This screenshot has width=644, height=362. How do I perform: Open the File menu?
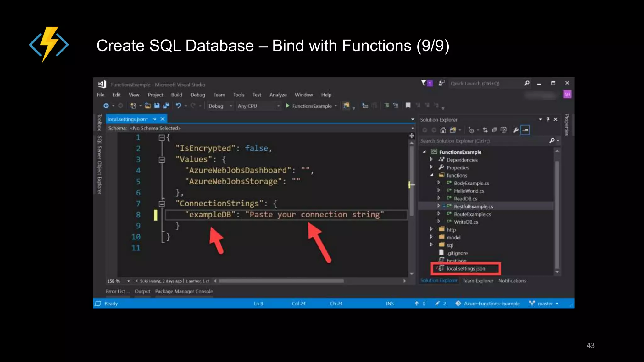(101, 95)
